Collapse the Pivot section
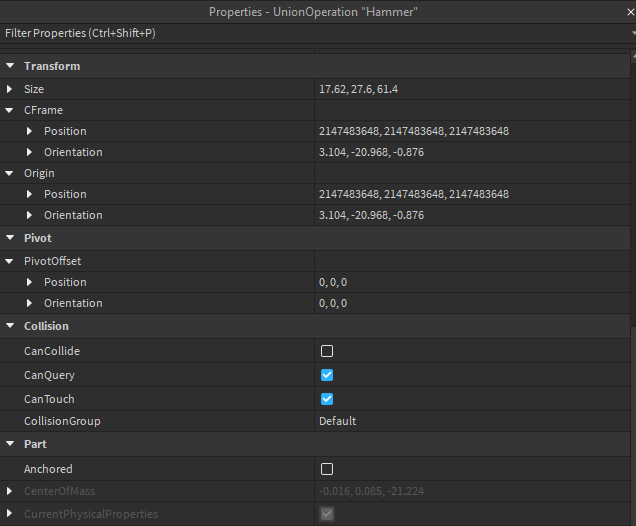Screen dimensions: 636x526 click(10, 238)
